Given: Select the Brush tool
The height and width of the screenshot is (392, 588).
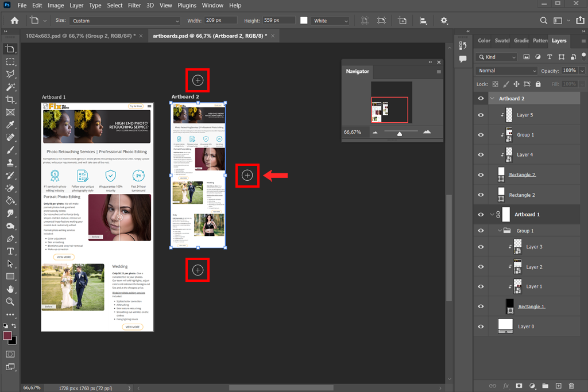Looking at the screenshot, I should pos(10,150).
